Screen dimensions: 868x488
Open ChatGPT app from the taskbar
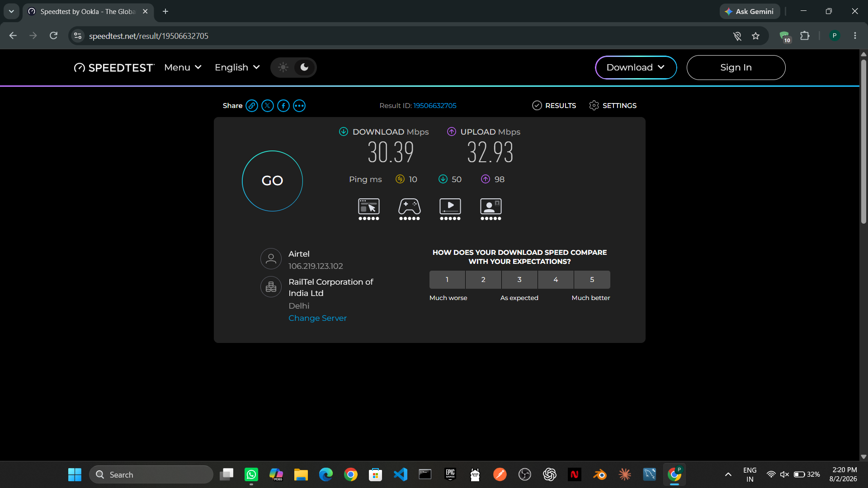(550, 474)
